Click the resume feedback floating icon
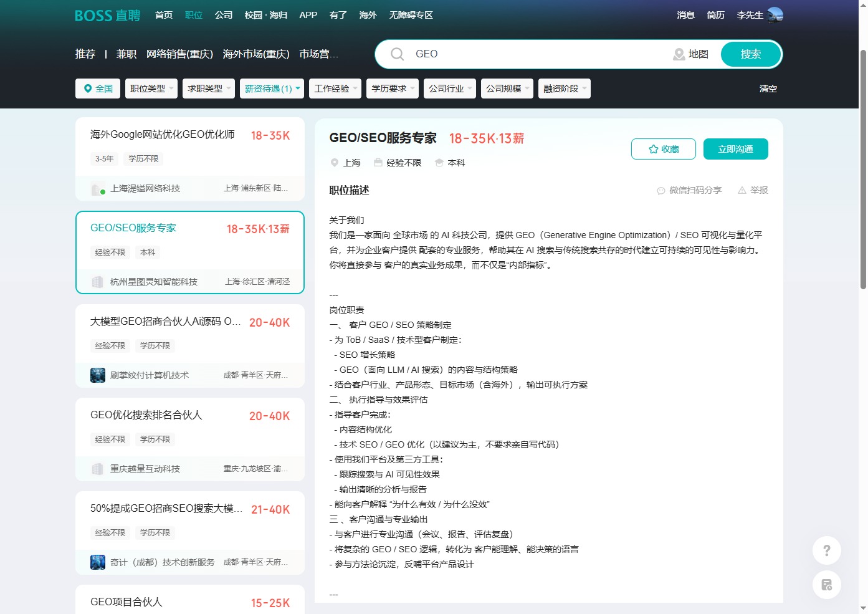This screenshot has width=868, height=614. point(826,585)
